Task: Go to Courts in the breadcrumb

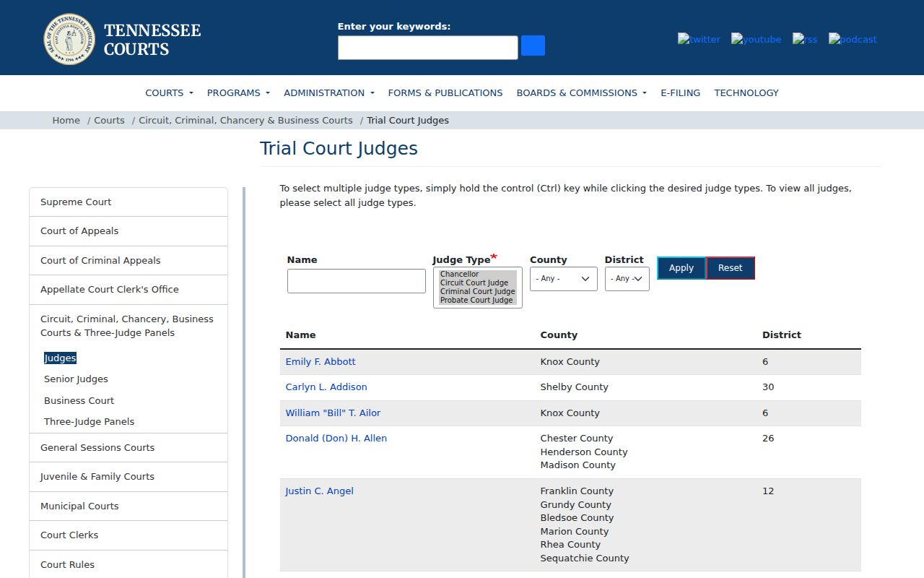Action: click(109, 120)
